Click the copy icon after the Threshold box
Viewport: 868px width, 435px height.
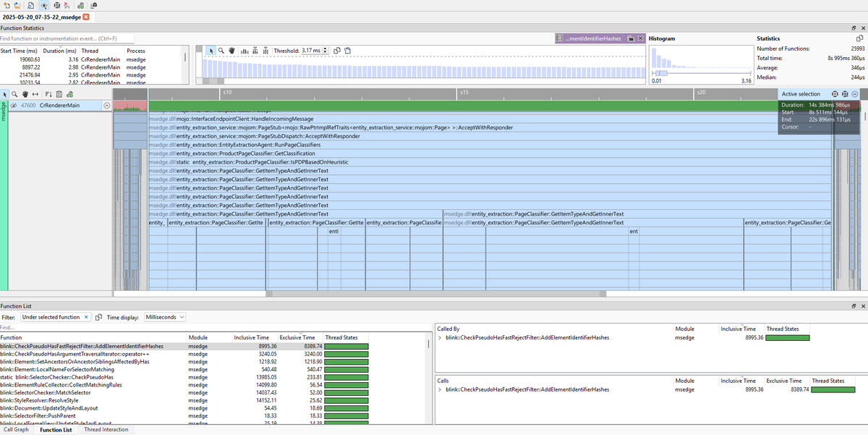pos(338,51)
